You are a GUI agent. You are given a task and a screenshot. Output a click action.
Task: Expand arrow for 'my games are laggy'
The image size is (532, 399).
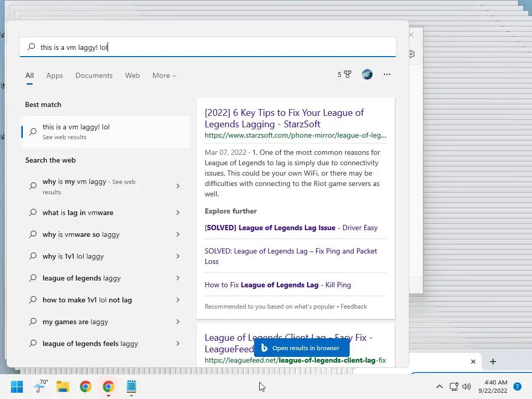pyautogui.click(x=178, y=322)
